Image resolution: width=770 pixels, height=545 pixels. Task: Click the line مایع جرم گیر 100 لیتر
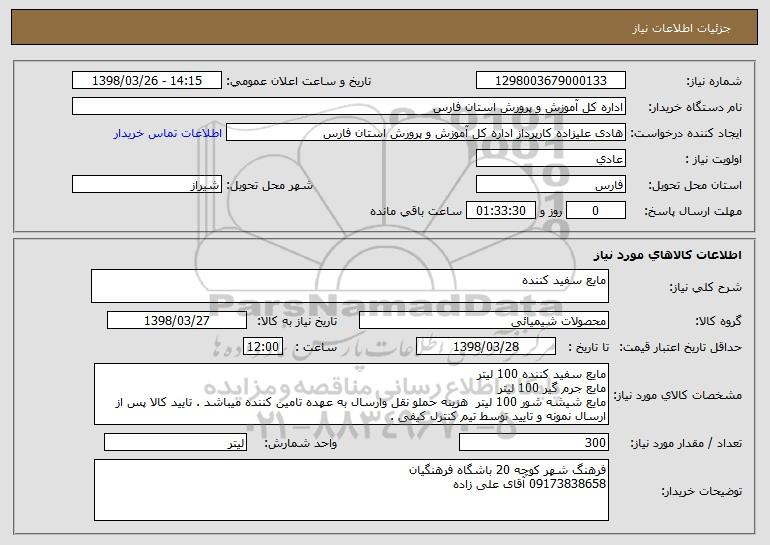point(552,388)
